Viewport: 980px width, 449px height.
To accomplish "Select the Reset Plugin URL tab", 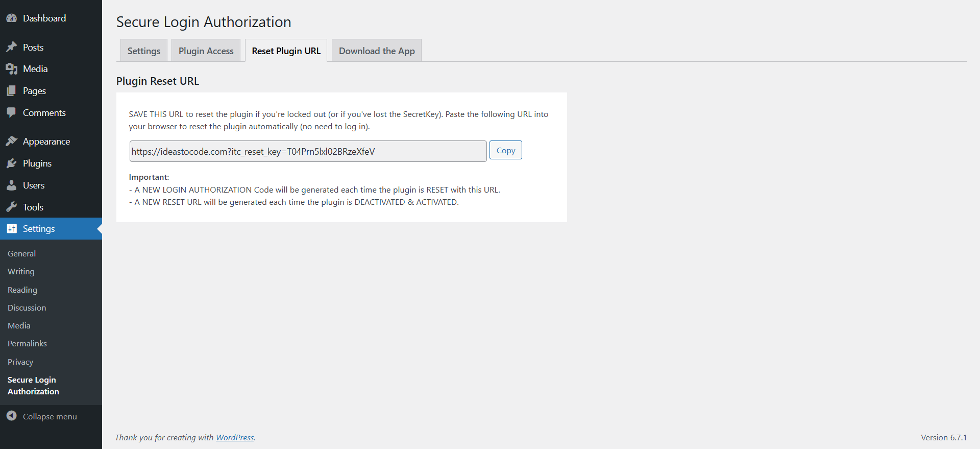I will (286, 51).
